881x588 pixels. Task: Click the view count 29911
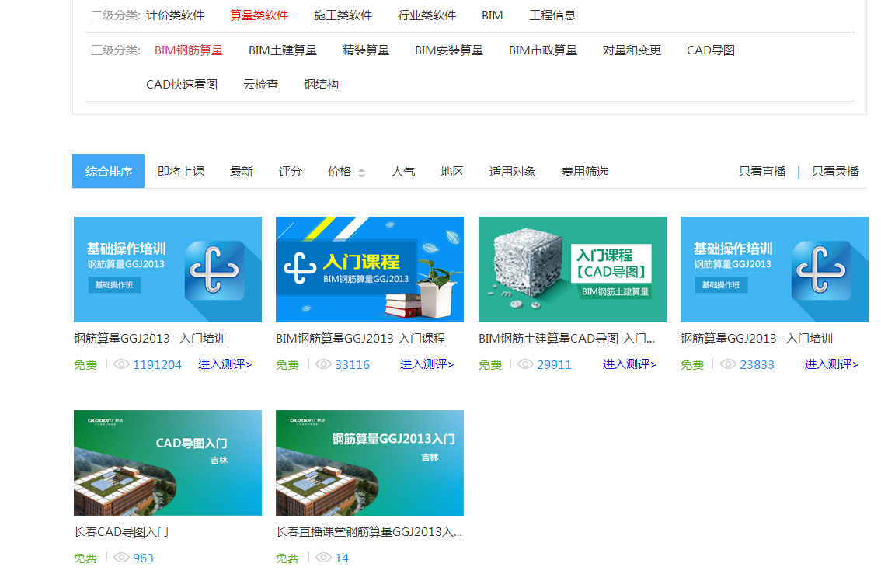(x=554, y=365)
